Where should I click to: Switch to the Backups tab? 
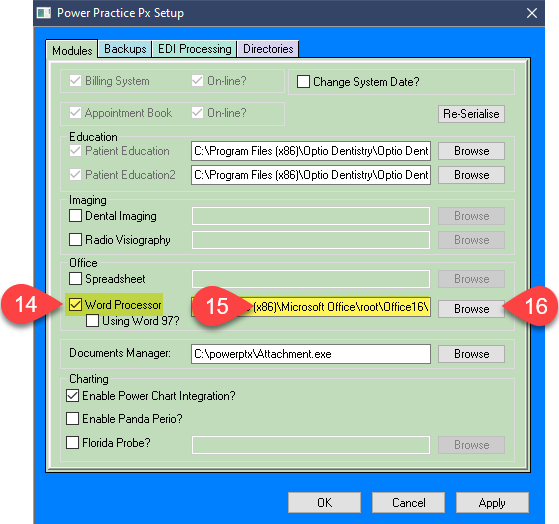(125, 49)
